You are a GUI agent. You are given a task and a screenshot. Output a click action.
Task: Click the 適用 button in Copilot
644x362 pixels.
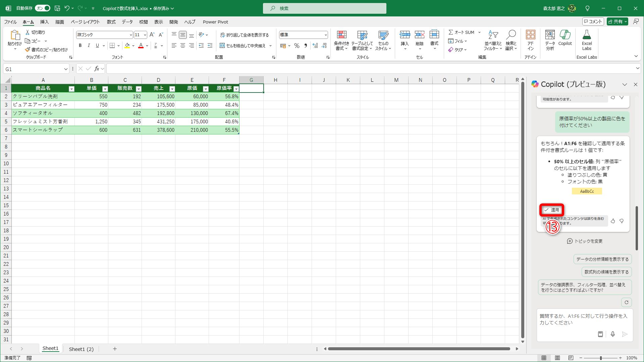coord(552,210)
